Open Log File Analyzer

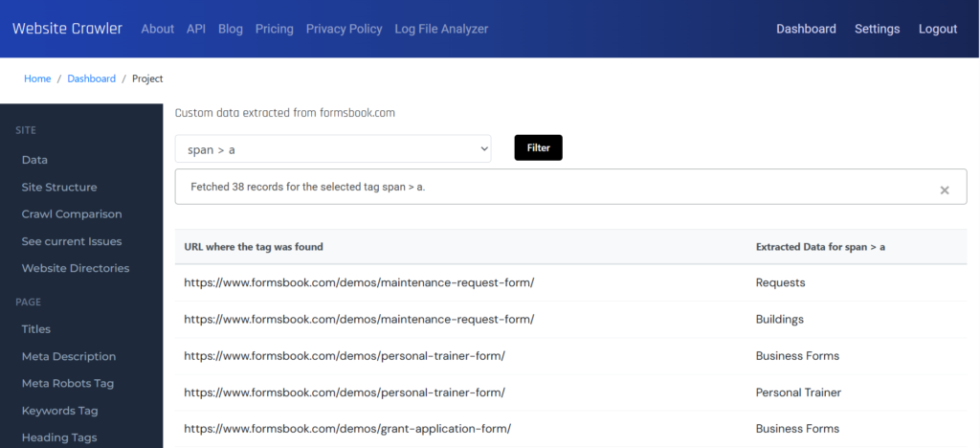pyautogui.click(x=441, y=29)
